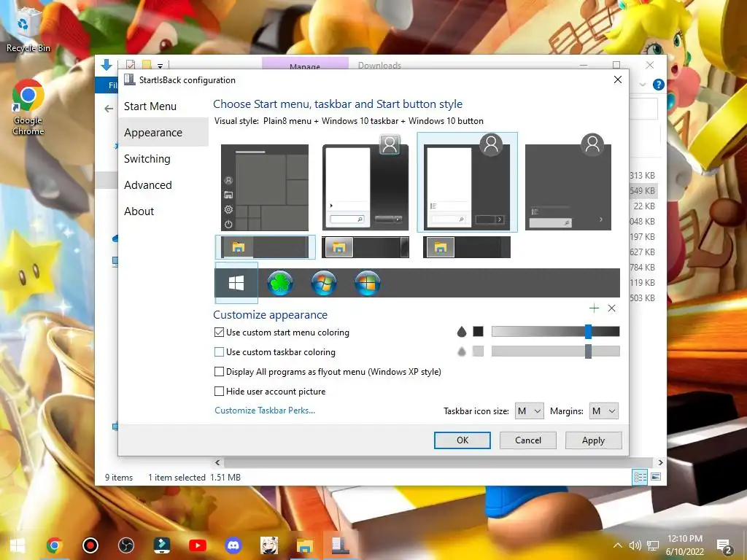Open the Advanced section

pyautogui.click(x=147, y=184)
